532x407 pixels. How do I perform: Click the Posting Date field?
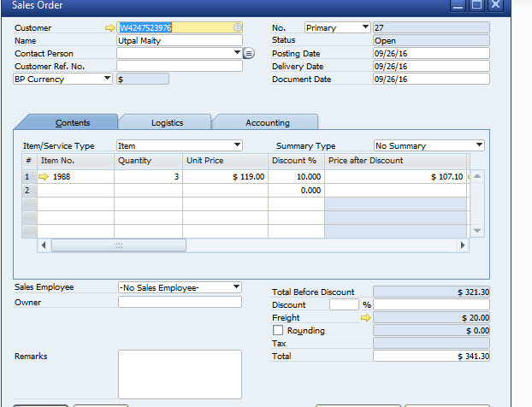(431, 53)
